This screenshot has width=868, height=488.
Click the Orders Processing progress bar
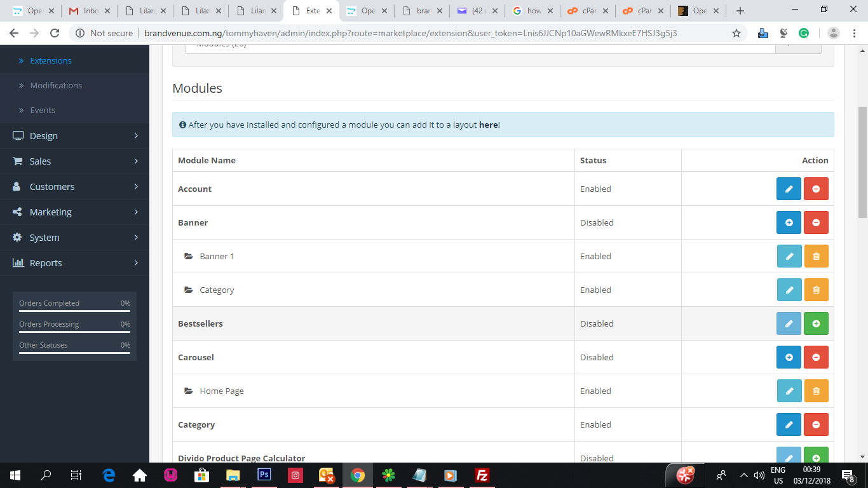74,332
